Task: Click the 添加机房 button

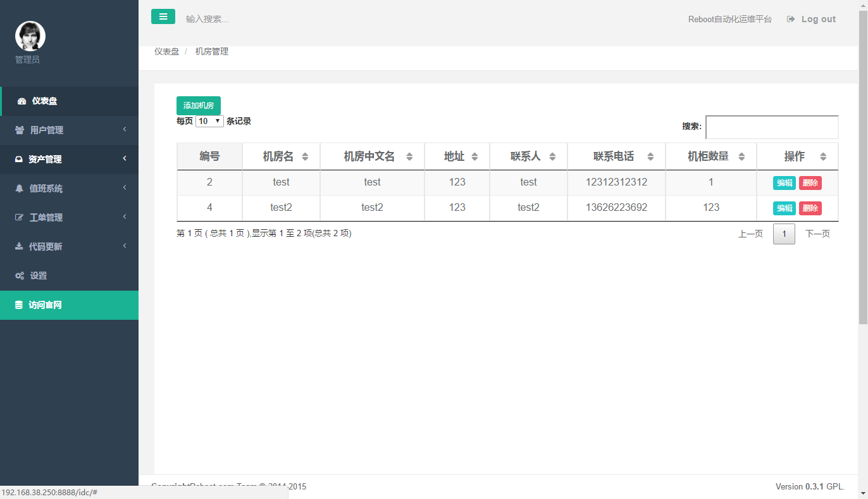Action: tap(199, 106)
